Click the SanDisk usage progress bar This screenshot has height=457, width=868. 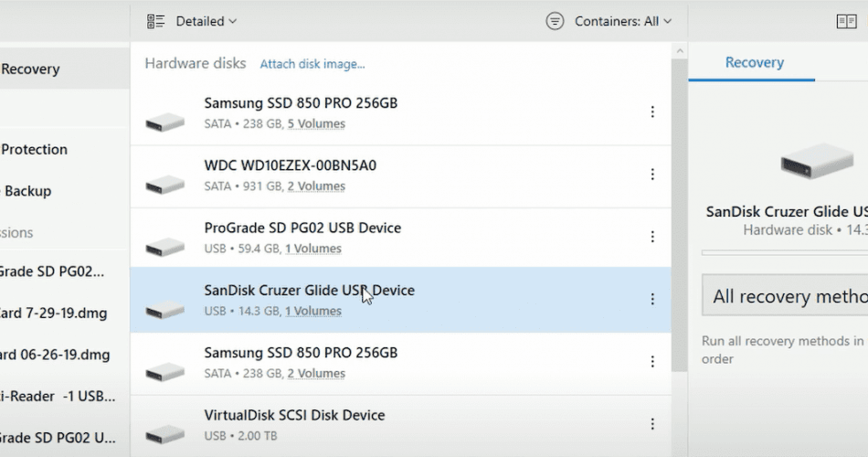[x=784, y=252]
